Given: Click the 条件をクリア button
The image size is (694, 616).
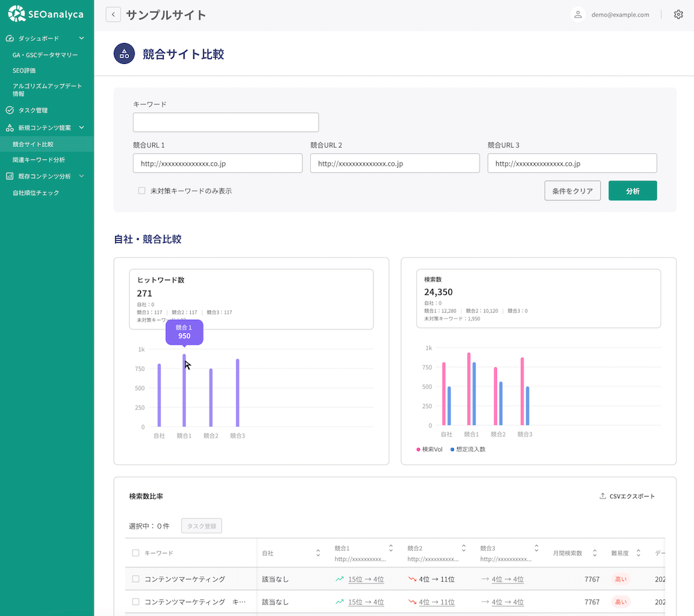Looking at the screenshot, I should pos(573,191).
